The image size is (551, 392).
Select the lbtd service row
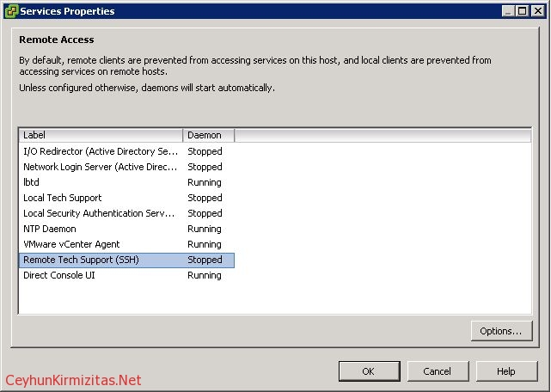(126, 182)
